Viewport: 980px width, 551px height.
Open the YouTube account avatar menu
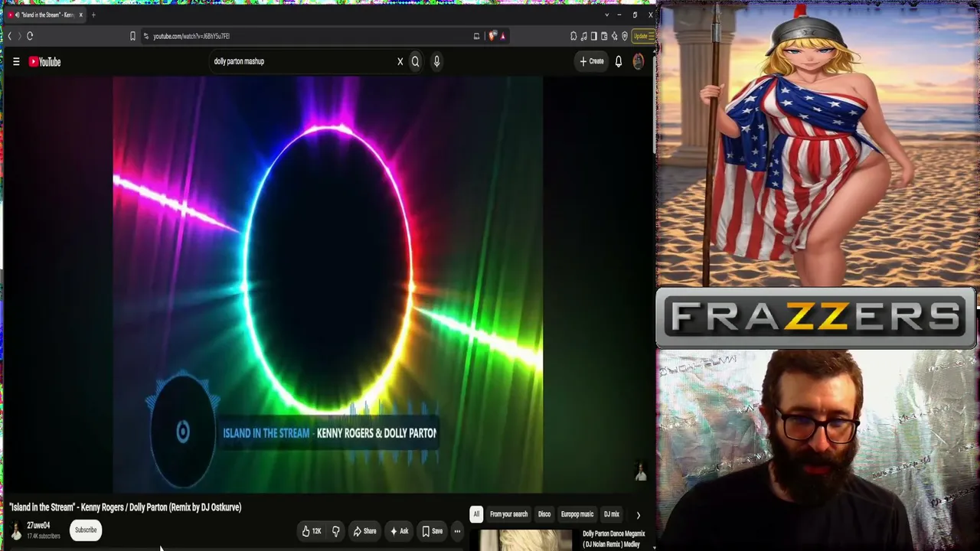point(638,62)
